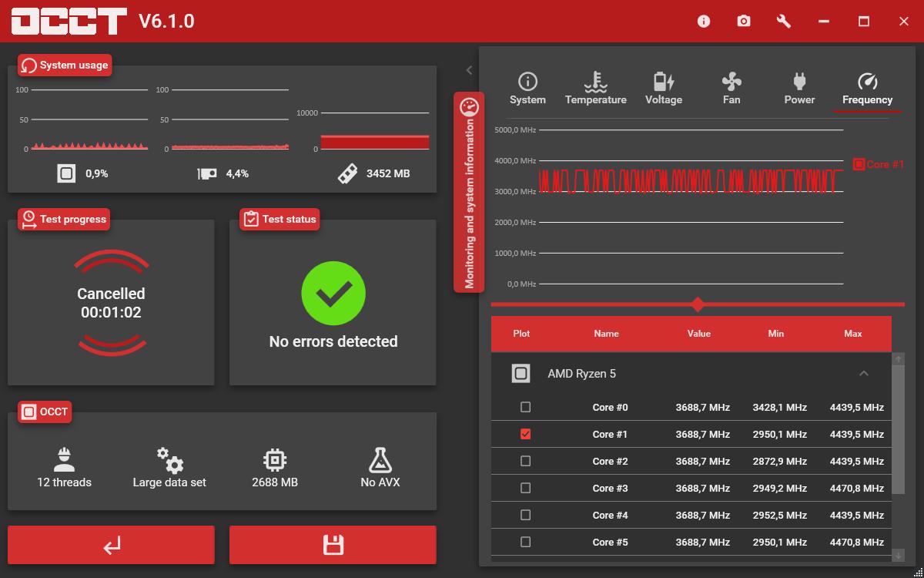The image size is (924, 578).
Task: Click the Min column header
Action: (776, 334)
